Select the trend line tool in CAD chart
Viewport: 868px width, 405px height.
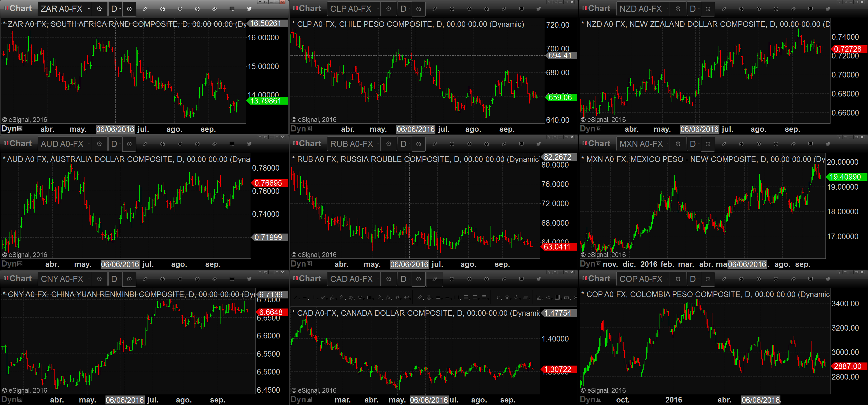[295, 298]
